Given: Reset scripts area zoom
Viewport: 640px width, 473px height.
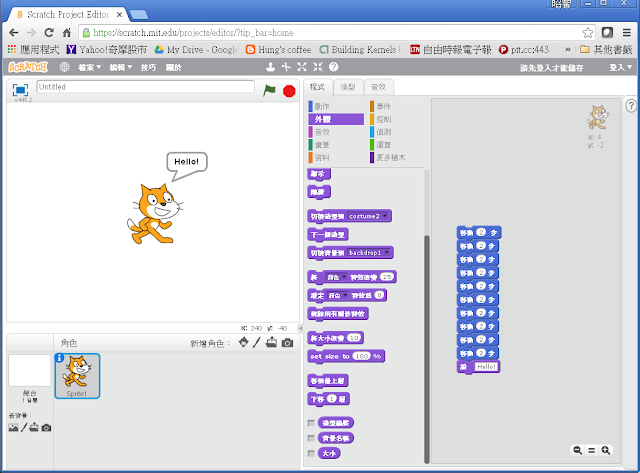Looking at the screenshot, I should click(591, 450).
